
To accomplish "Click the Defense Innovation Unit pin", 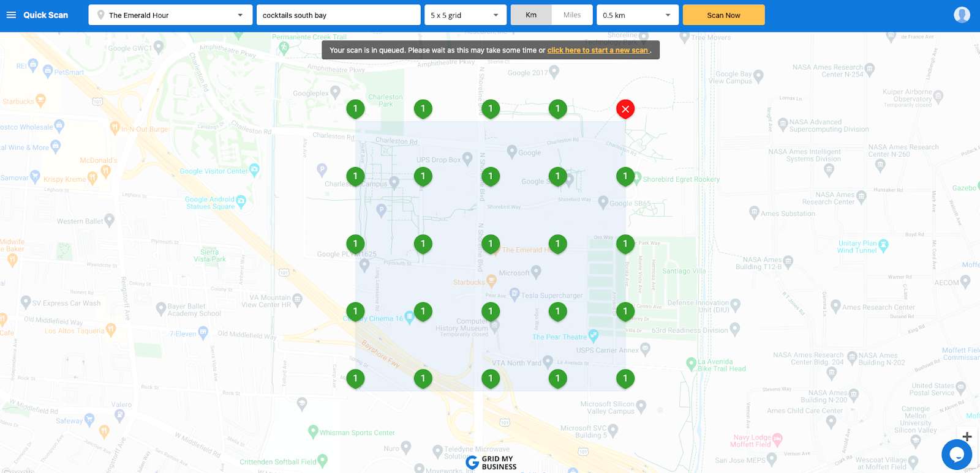I will click(736, 305).
